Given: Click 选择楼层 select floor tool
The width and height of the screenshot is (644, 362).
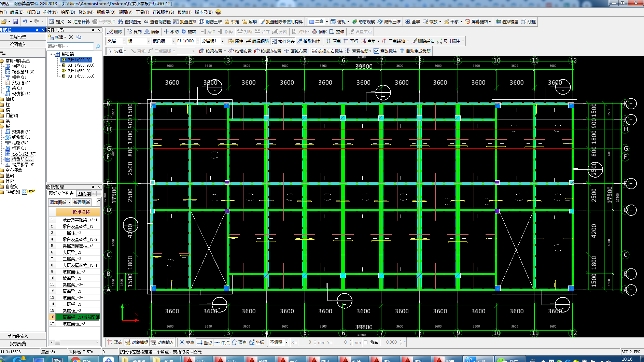Looking at the screenshot, I should 507,22.
